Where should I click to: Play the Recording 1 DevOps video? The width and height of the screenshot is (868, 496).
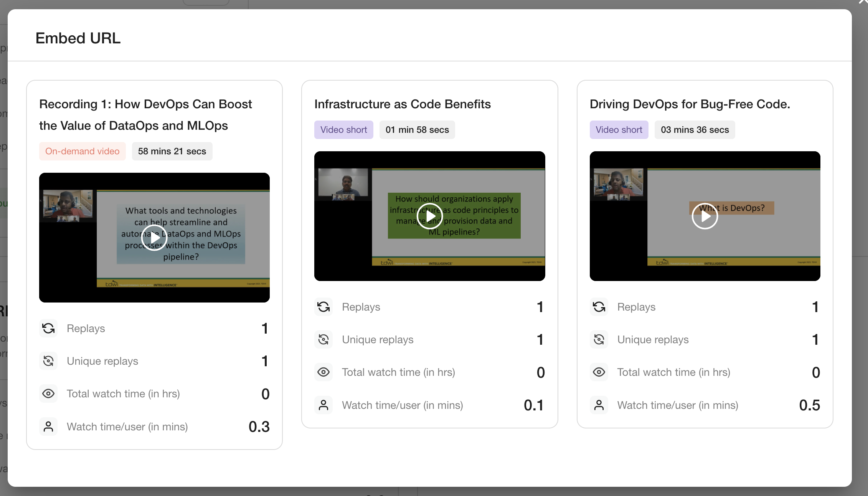[154, 238]
